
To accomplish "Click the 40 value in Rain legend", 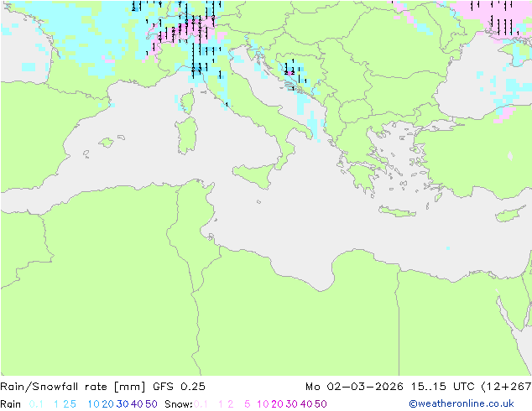I will [x=137, y=404].
